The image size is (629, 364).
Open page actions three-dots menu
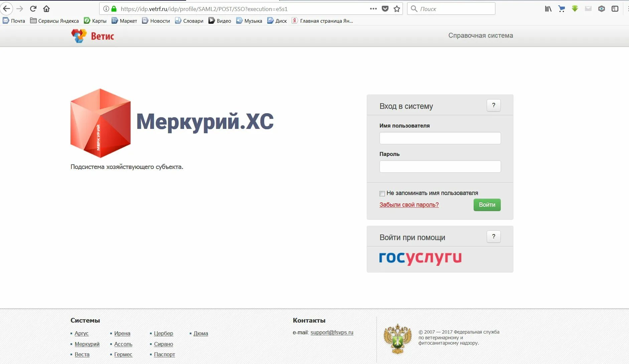pos(373,9)
